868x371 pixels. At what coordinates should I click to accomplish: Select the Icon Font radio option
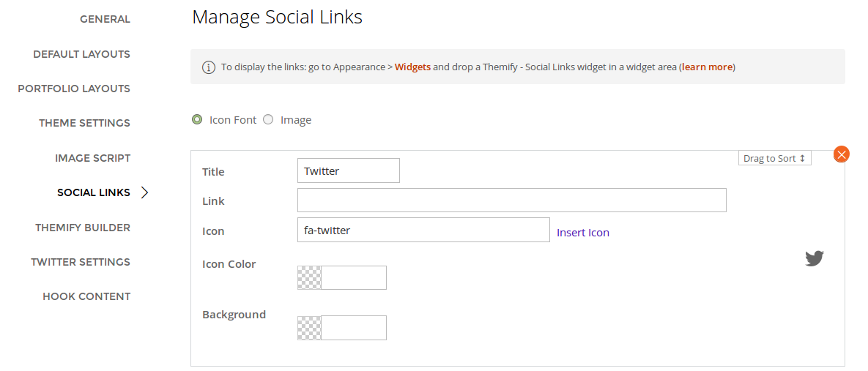click(x=197, y=119)
